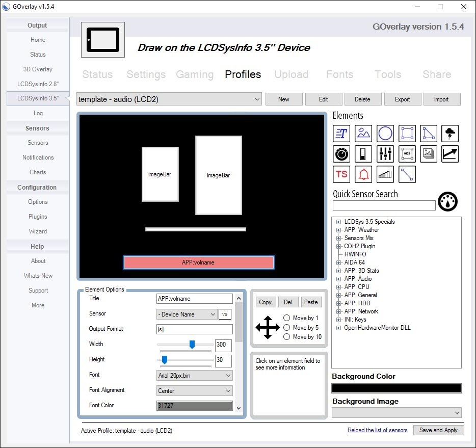This screenshot has height=448, width=476.
Task: Select the APP:volname element on canvas
Action: [199, 262]
